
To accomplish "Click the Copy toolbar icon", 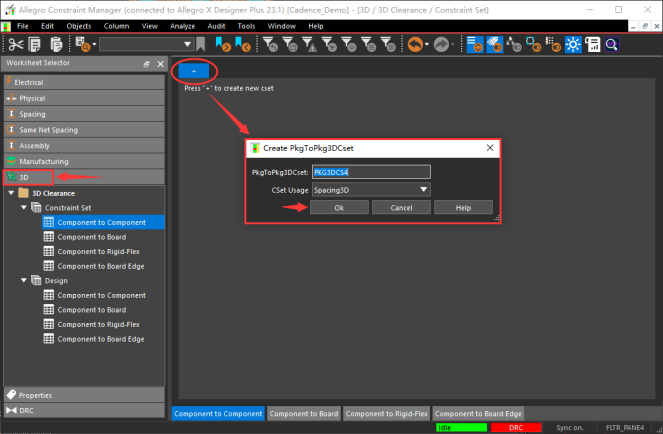I will click(x=35, y=44).
